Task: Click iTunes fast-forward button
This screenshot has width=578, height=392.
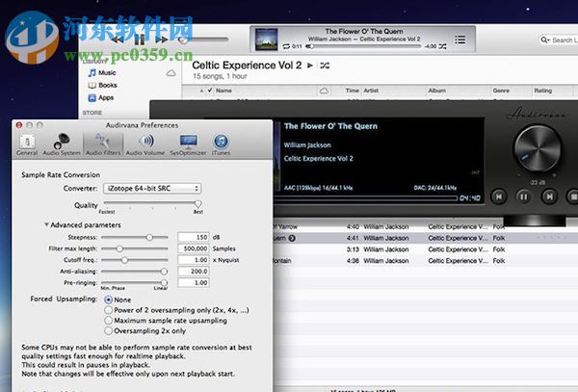Action: pos(162,39)
